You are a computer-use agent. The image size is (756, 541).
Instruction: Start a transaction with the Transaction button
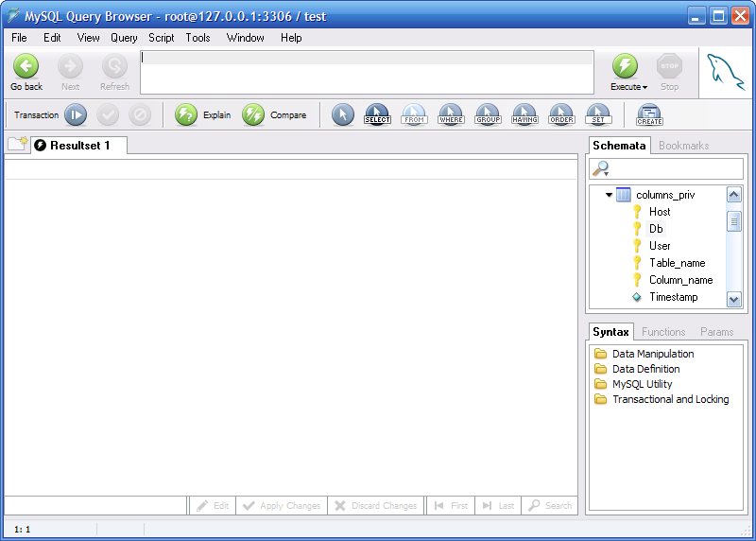tap(76, 115)
